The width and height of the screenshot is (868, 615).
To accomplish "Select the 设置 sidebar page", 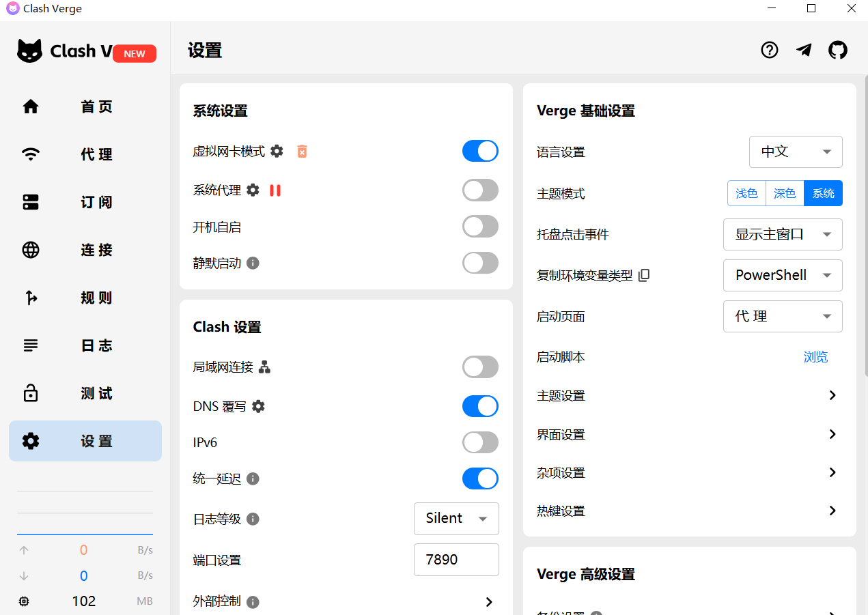I will click(x=85, y=441).
